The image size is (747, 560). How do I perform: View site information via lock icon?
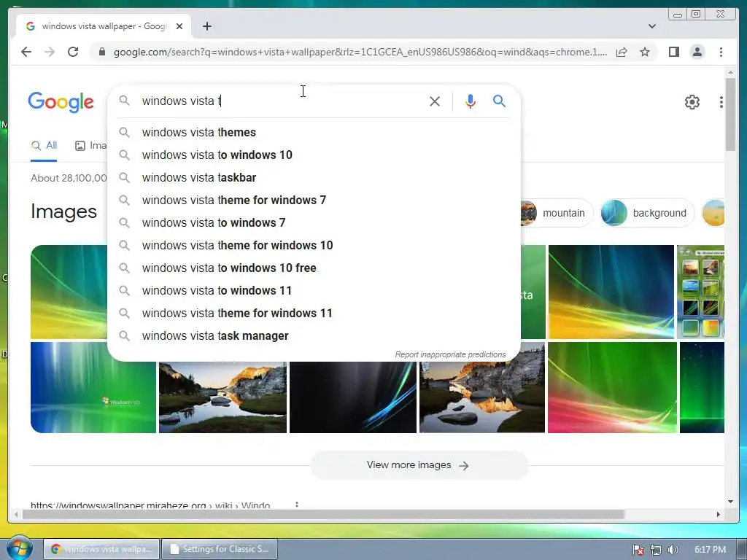pos(101,52)
